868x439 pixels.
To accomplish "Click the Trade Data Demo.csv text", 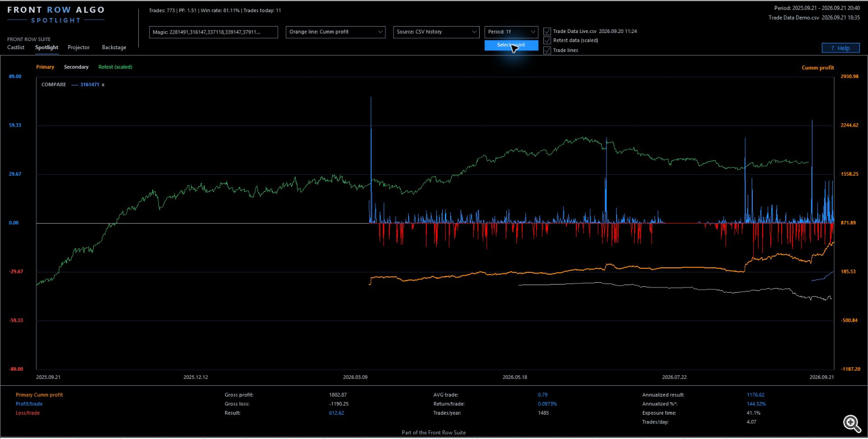I will (793, 18).
